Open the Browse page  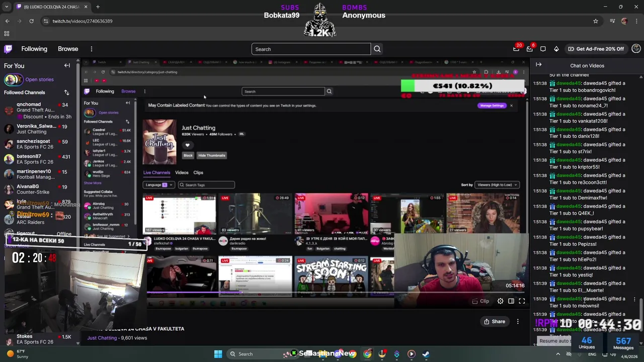point(68,49)
